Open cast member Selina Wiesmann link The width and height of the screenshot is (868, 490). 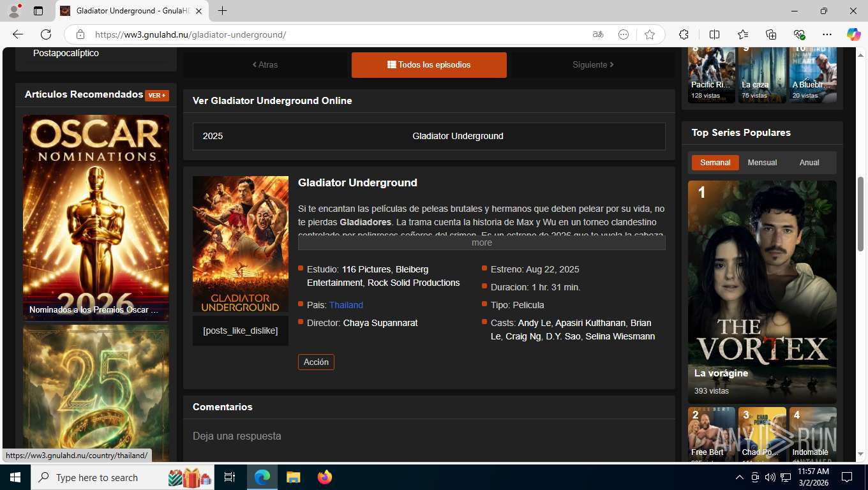[x=620, y=336]
